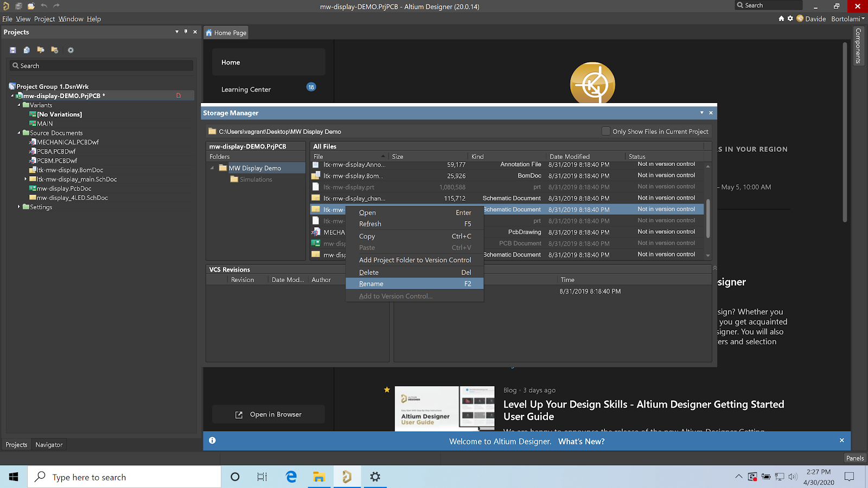The width and height of the screenshot is (868, 488).
Task: Choose Delete from context menu
Action: point(414,272)
